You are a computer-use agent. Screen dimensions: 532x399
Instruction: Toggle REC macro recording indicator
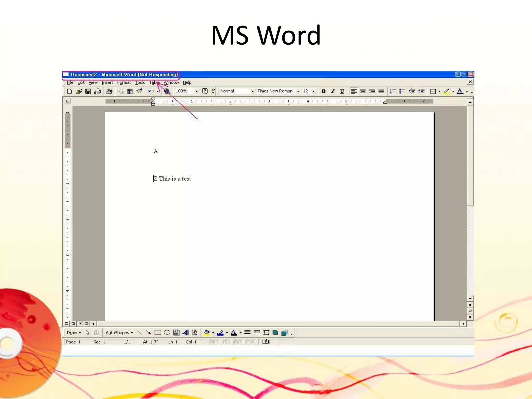(214, 342)
